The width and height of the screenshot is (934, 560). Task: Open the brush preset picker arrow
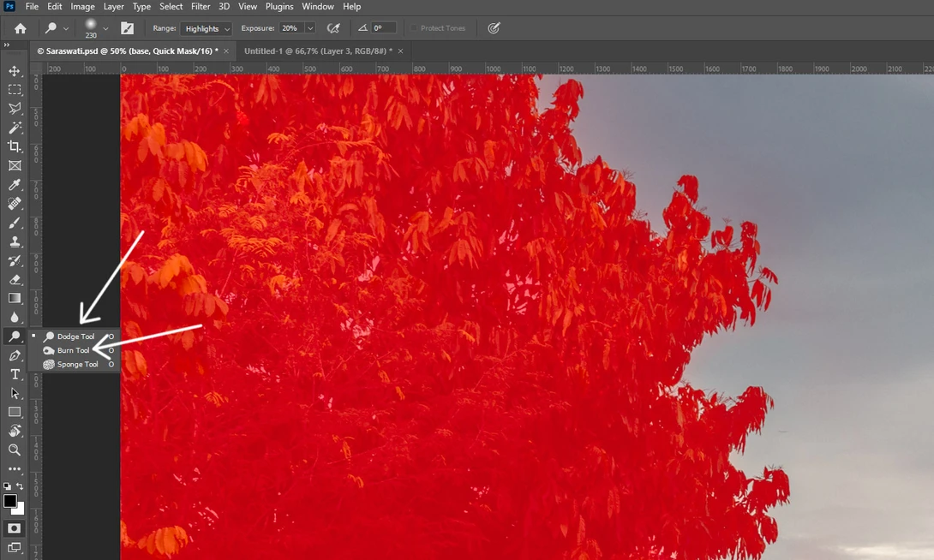click(x=105, y=28)
